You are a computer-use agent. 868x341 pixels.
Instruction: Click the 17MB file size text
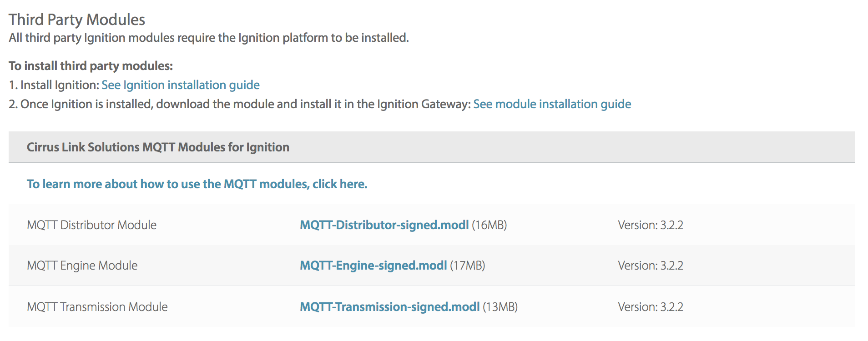tap(467, 266)
